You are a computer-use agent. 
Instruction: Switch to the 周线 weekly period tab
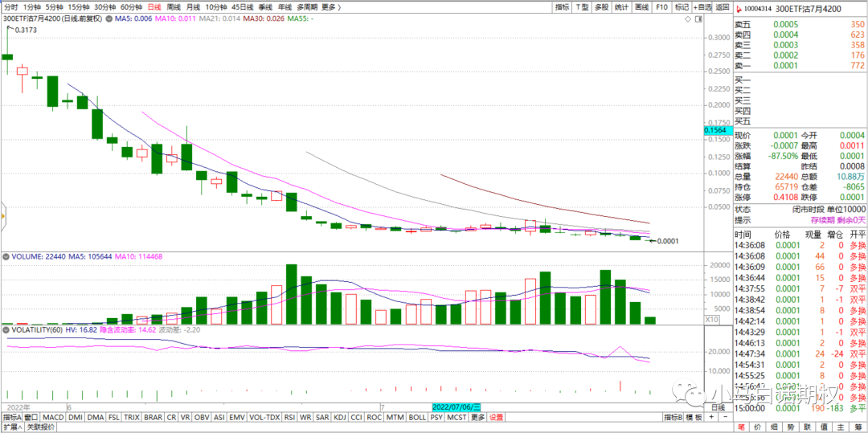coord(174,6)
